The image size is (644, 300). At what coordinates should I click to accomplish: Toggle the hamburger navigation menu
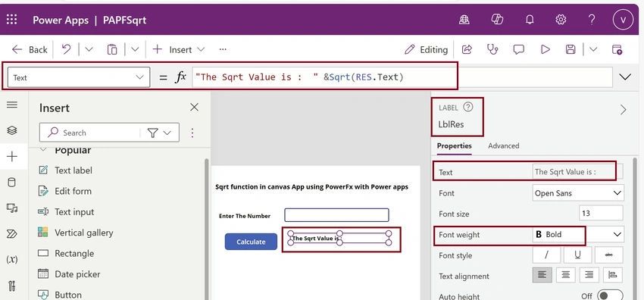click(x=12, y=105)
